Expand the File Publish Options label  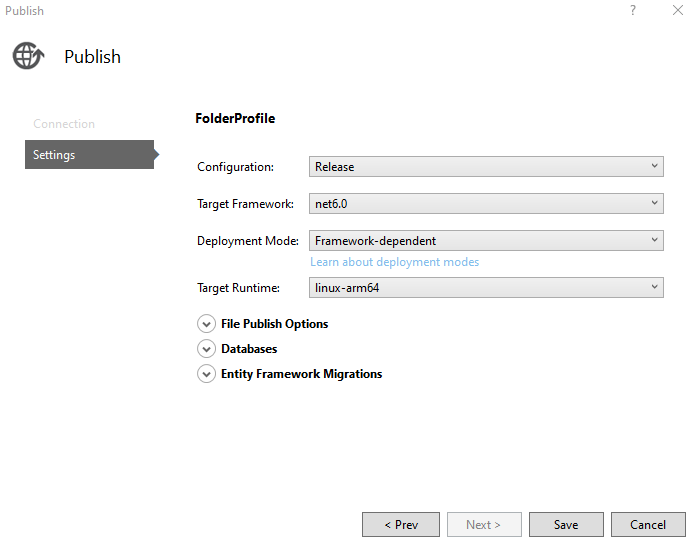pos(274,324)
